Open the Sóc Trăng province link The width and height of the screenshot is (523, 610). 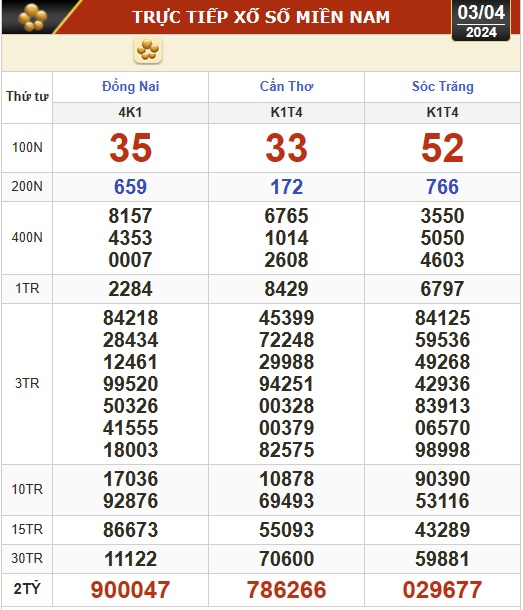[442, 86]
